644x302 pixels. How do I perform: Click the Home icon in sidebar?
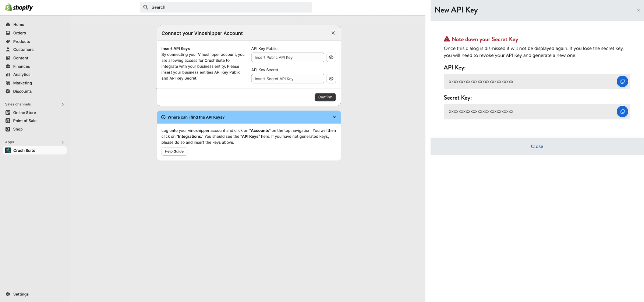(x=8, y=25)
